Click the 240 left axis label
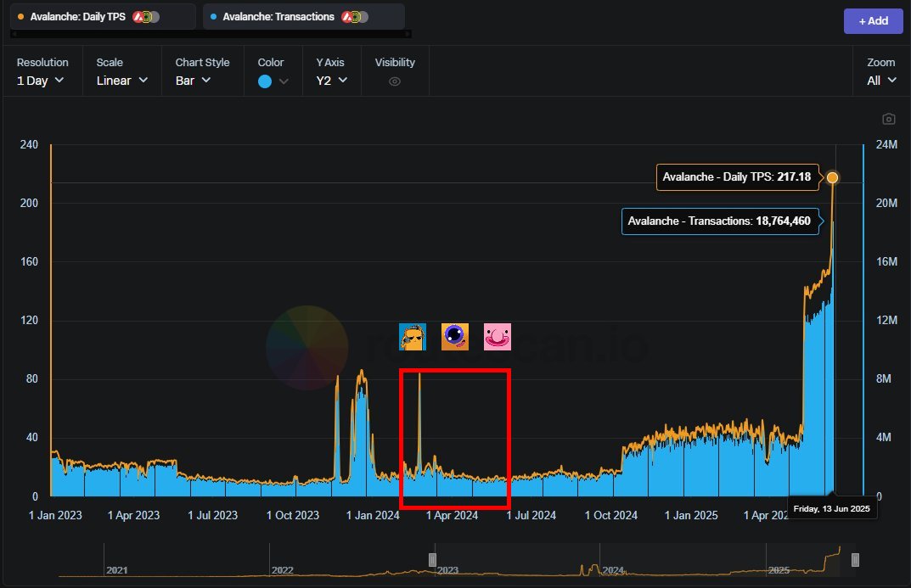This screenshot has height=588, width=911. pyautogui.click(x=29, y=144)
